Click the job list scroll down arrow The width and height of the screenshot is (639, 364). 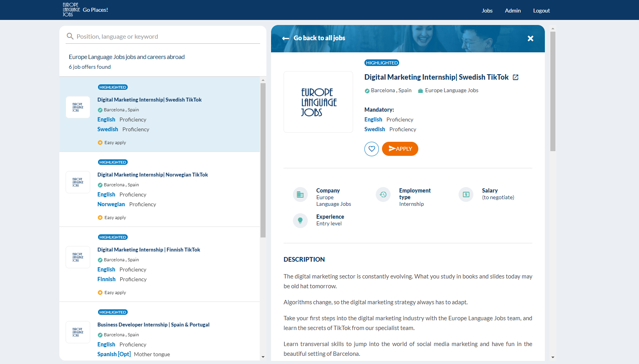(263, 357)
